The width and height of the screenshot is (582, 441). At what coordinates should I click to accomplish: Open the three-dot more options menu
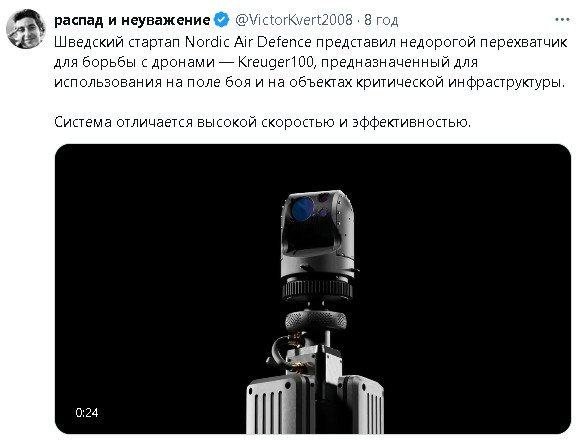562,20
